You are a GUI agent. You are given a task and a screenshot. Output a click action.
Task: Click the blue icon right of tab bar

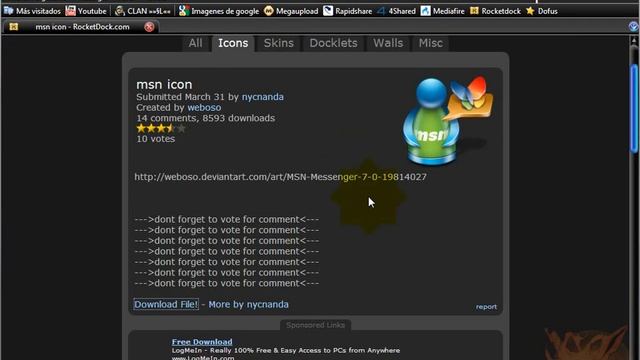(633, 27)
